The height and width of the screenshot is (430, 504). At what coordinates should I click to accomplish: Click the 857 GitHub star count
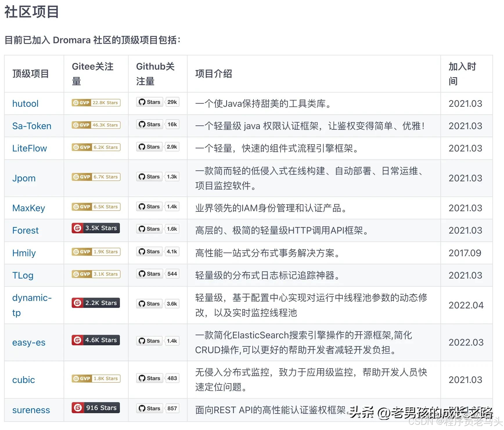[172, 409]
